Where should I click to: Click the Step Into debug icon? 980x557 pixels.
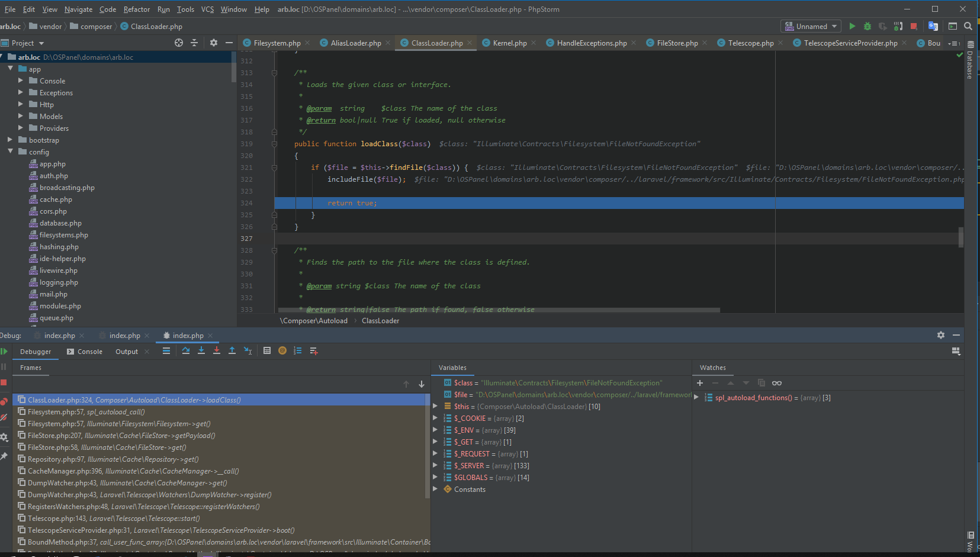pyautogui.click(x=201, y=351)
